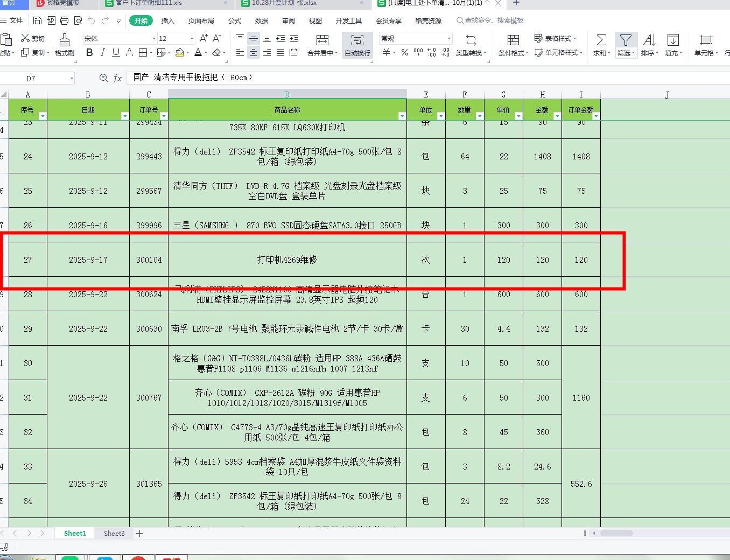Open filter dropdown on 商品名称 header
730x560 pixels.
click(x=402, y=116)
